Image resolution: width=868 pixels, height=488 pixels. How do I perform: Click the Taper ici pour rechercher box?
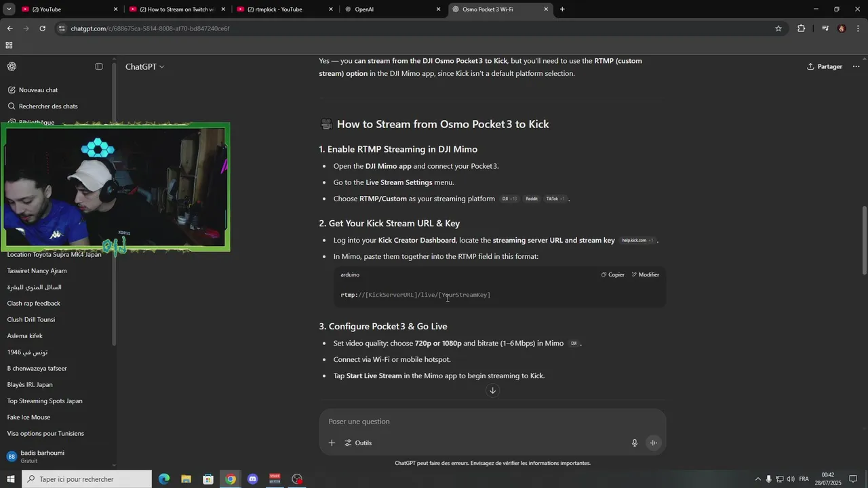click(x=86, y=479)
